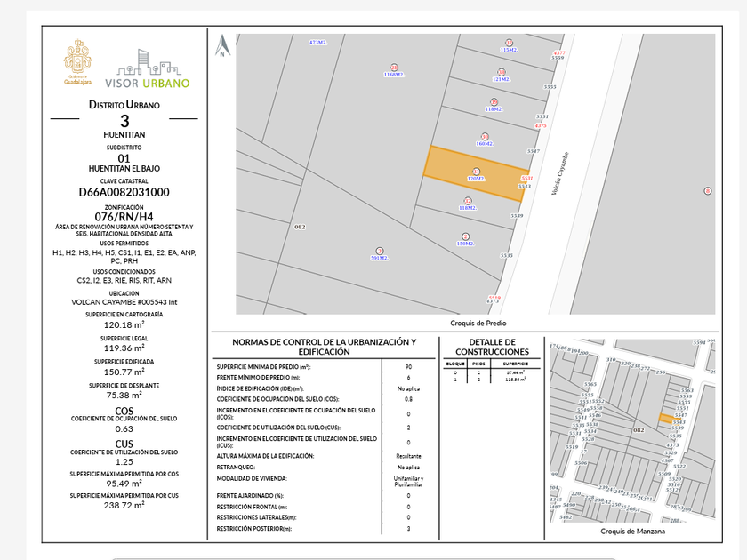Image resolution: width=747 pixels, height=560 pixels.
Task: Select lot marker 39 on the map
Action: coord(494,102)
